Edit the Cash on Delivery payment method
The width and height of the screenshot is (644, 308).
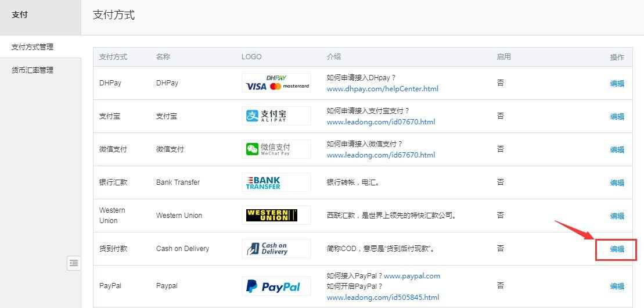[x=617, y=249]
